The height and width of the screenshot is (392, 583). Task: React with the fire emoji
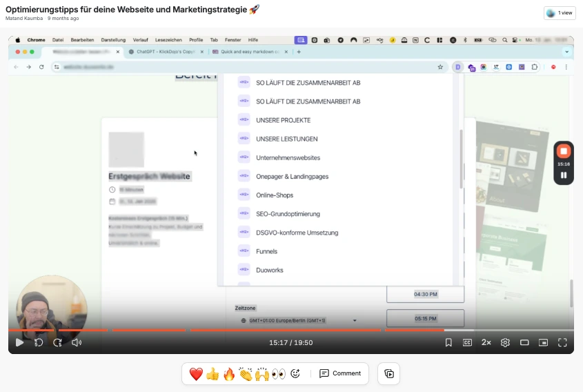(229, 374)
